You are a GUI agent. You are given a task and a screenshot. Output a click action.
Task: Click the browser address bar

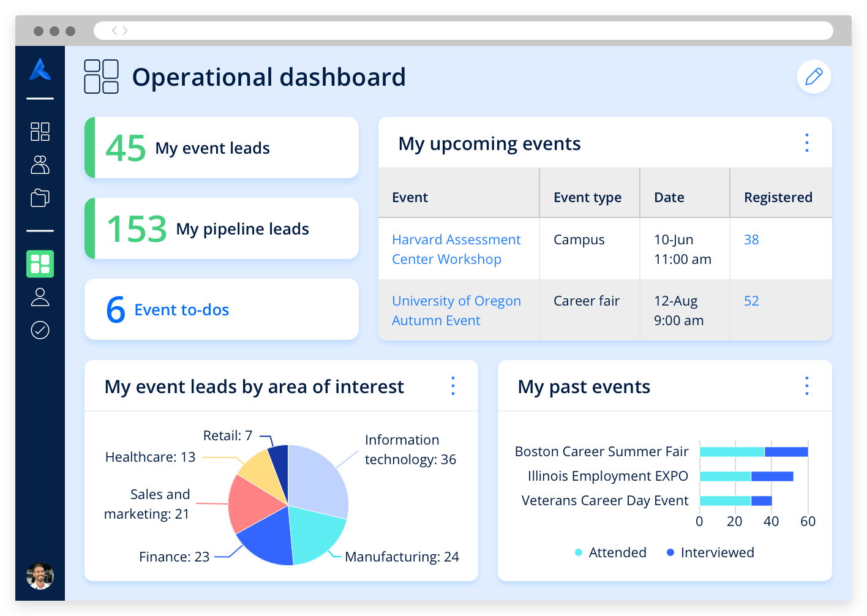[x=464, y=31]
